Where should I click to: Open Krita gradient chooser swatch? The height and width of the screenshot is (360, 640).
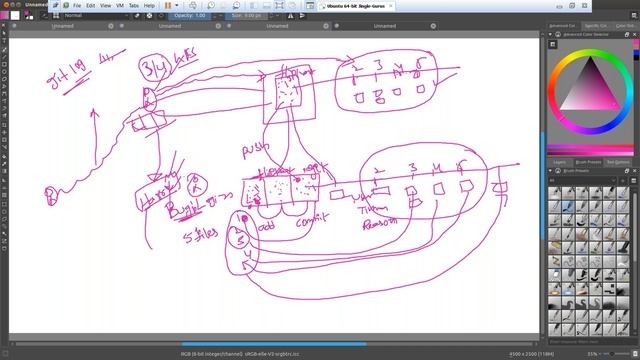click(4, 16)
